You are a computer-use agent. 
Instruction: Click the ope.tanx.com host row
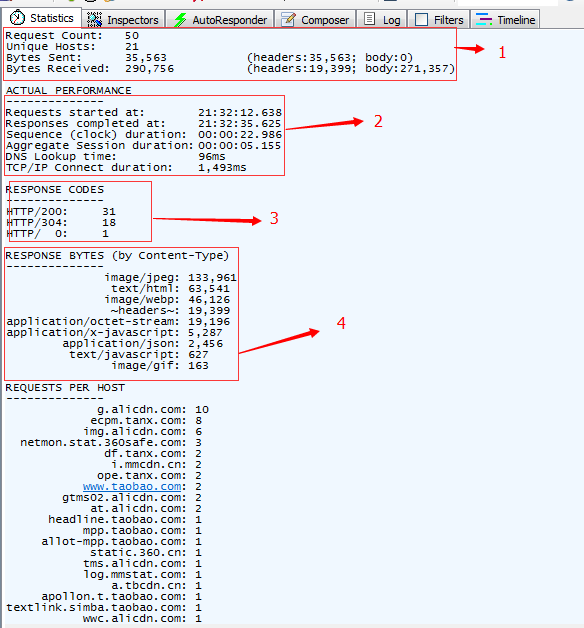(x=149, y=476)
